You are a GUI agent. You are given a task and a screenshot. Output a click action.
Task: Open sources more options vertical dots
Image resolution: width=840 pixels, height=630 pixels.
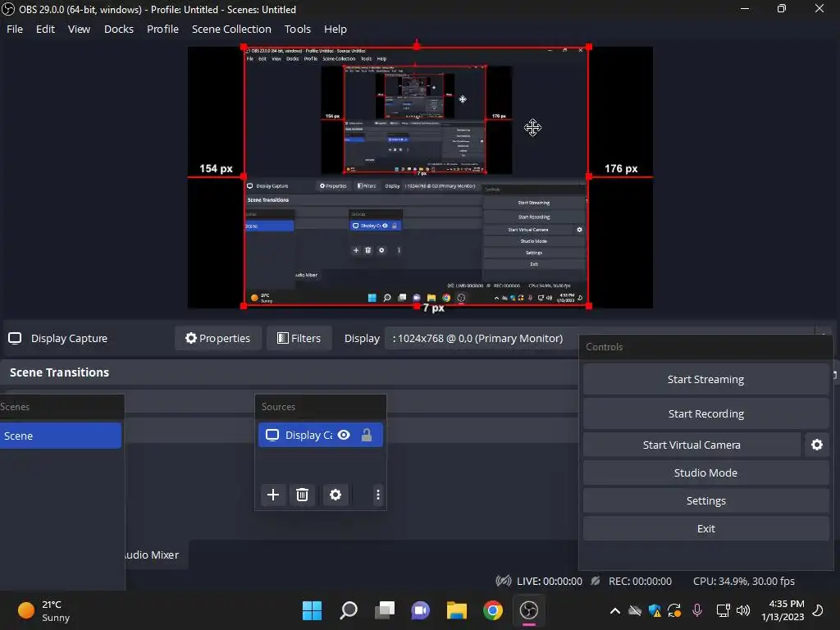click(377, 495)
